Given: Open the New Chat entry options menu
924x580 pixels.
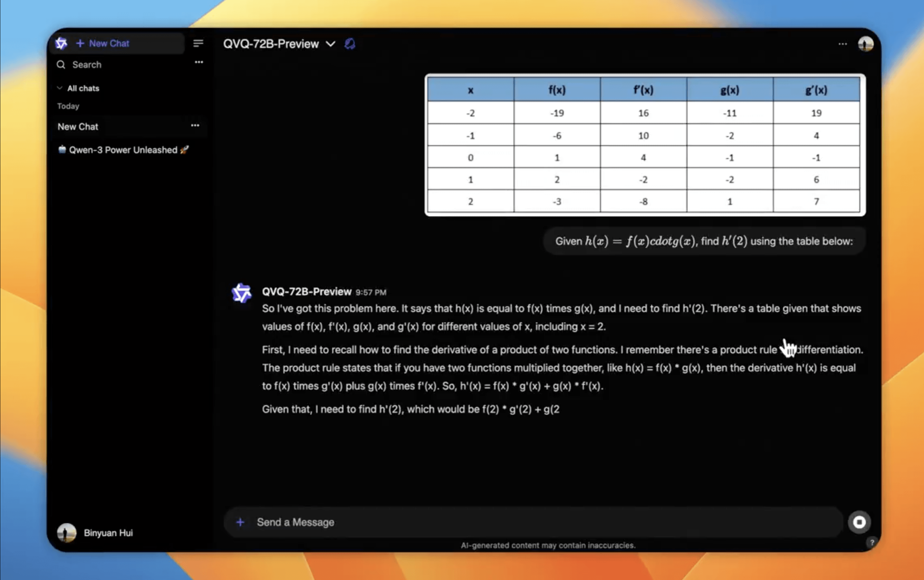Looking at the screenshot, I should (x=195, y=125).
